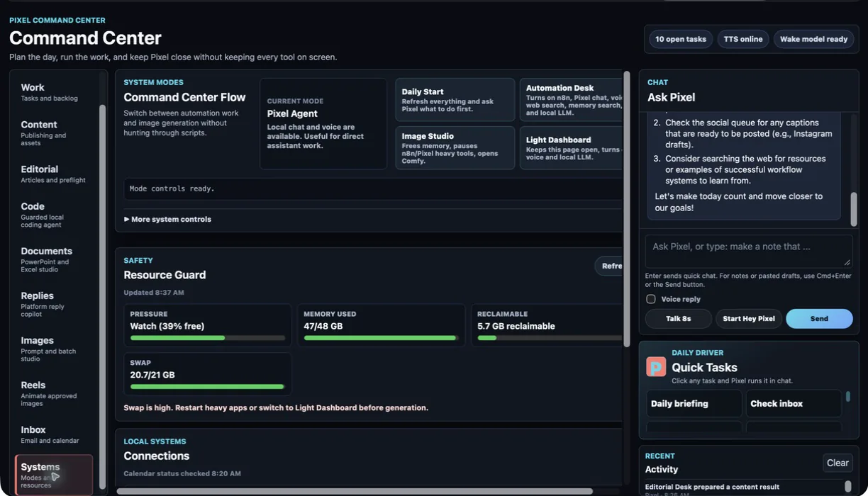Start Hey Pixel wake listening
This screenshot has width=868, height=496.
coord(748,319)
